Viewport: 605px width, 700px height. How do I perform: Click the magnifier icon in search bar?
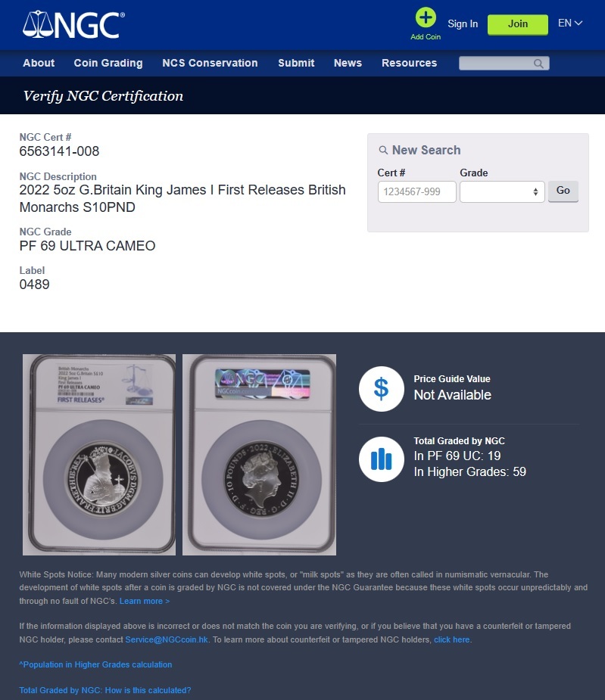(538, 64)
